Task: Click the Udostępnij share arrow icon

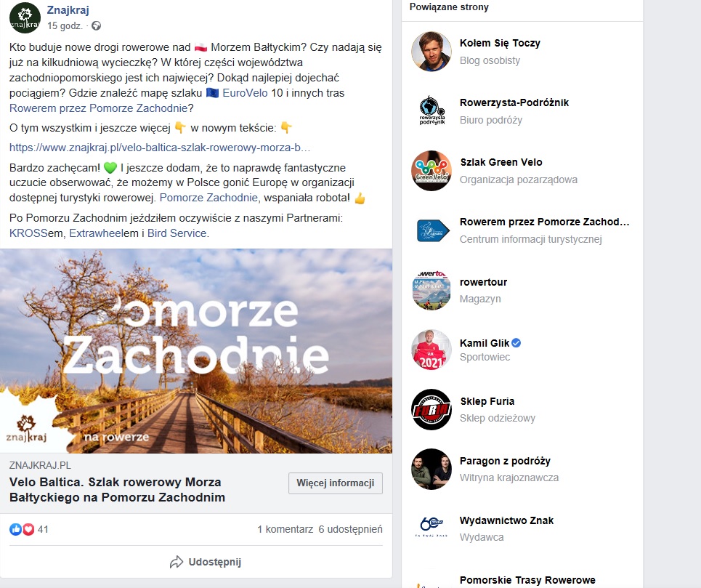Action: [x=176, y=562]
